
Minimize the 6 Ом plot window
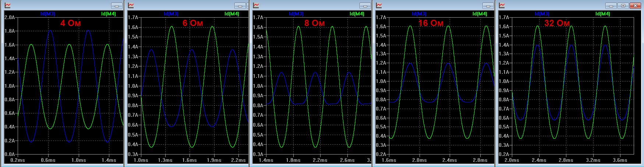(240, 6)
